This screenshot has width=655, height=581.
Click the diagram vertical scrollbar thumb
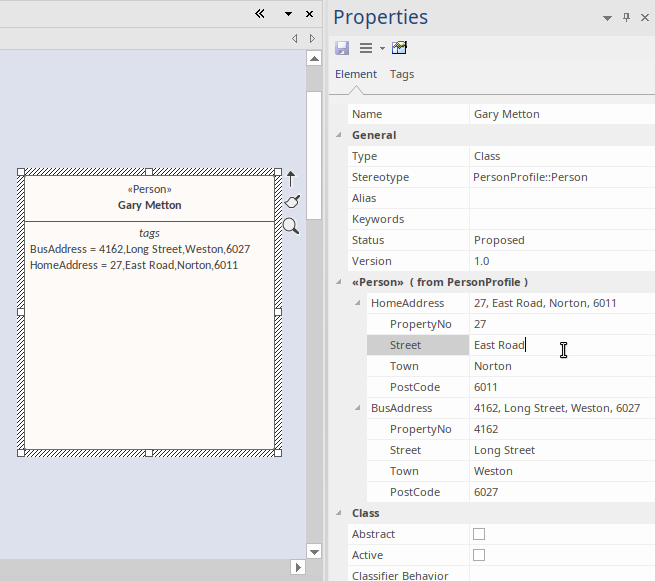click(314, 155)
